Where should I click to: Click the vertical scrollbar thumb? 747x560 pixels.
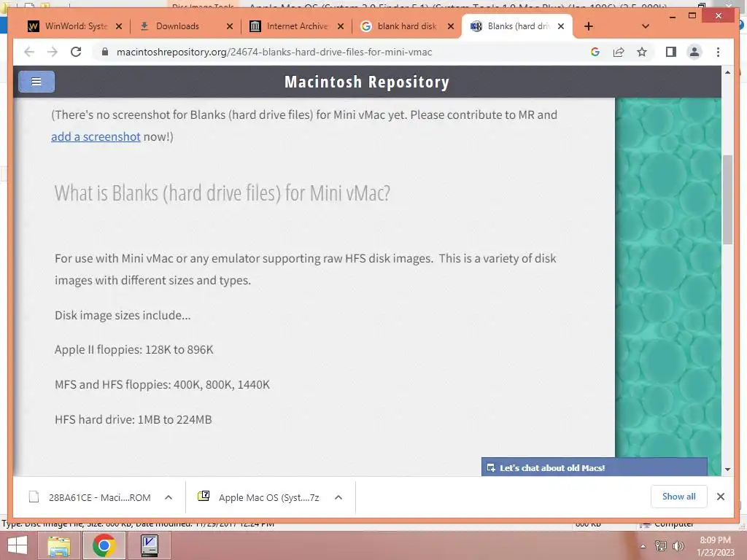[727, 200]
